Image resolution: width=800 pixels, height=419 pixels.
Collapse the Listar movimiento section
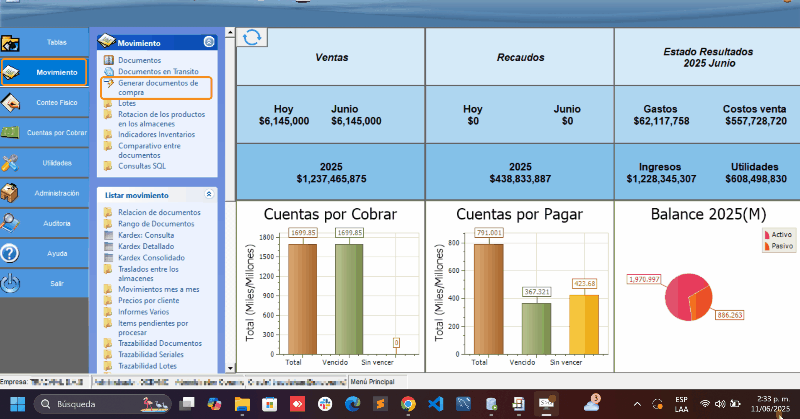point(208,194)
